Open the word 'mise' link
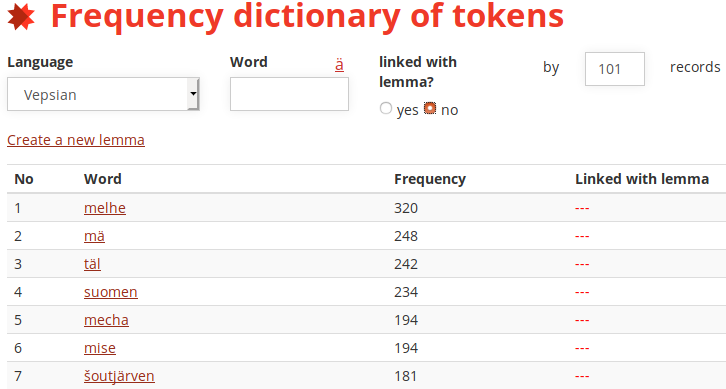 (x=100, y=348)
